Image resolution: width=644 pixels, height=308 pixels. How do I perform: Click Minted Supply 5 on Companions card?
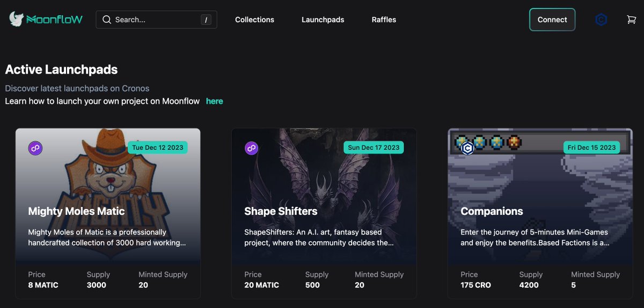click(x=573, y=285)
